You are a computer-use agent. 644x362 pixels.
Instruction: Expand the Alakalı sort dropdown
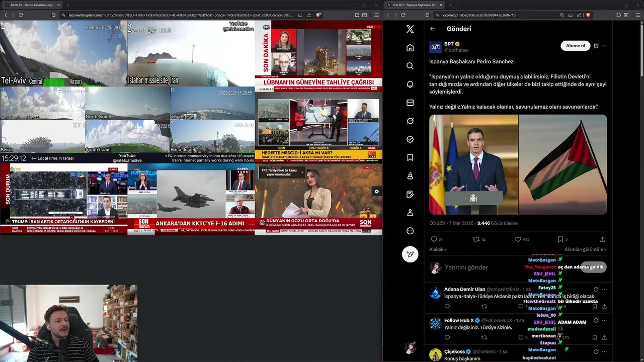438,249
